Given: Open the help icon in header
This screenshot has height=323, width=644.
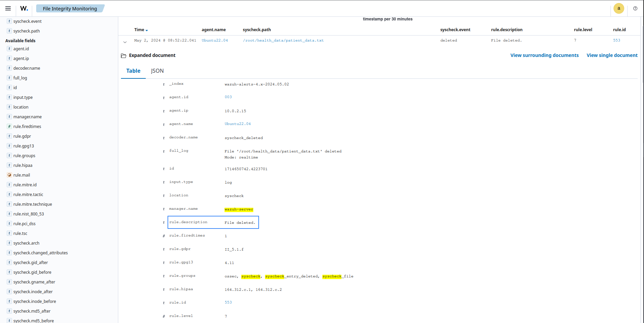Looking at the screenshot, I should point(635,8).
